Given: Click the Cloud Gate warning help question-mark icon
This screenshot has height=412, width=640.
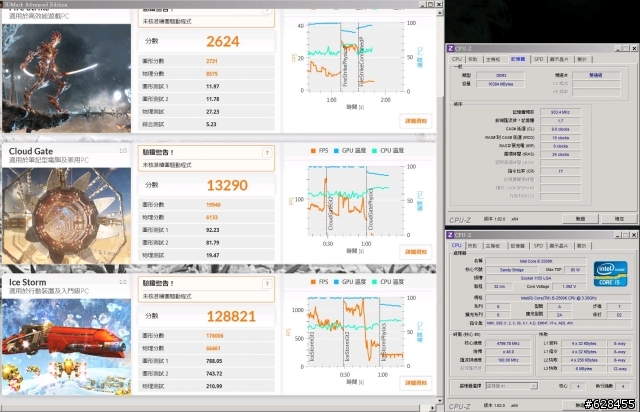Looking at the screenshot, I should point(267,153).
